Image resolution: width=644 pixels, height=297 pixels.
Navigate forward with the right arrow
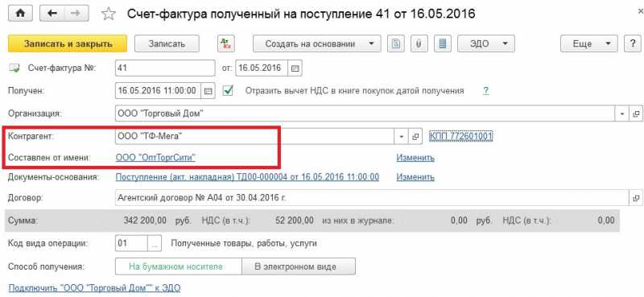tap(75, 13)
